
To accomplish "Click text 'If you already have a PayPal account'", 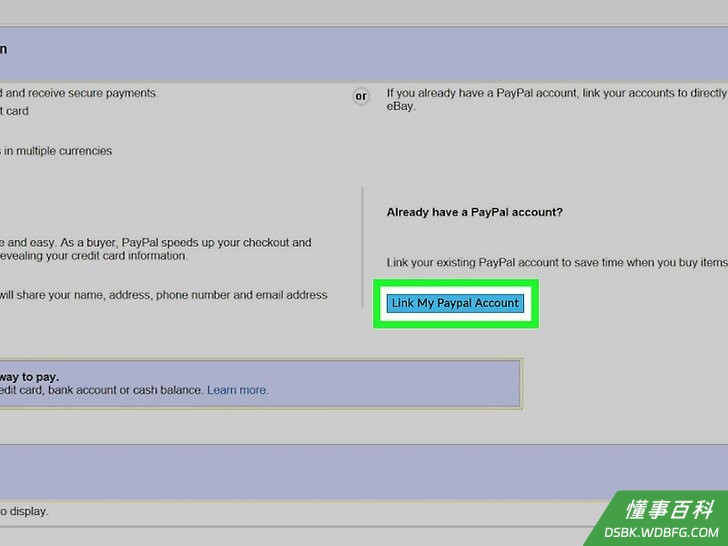I will click(481, 93).
